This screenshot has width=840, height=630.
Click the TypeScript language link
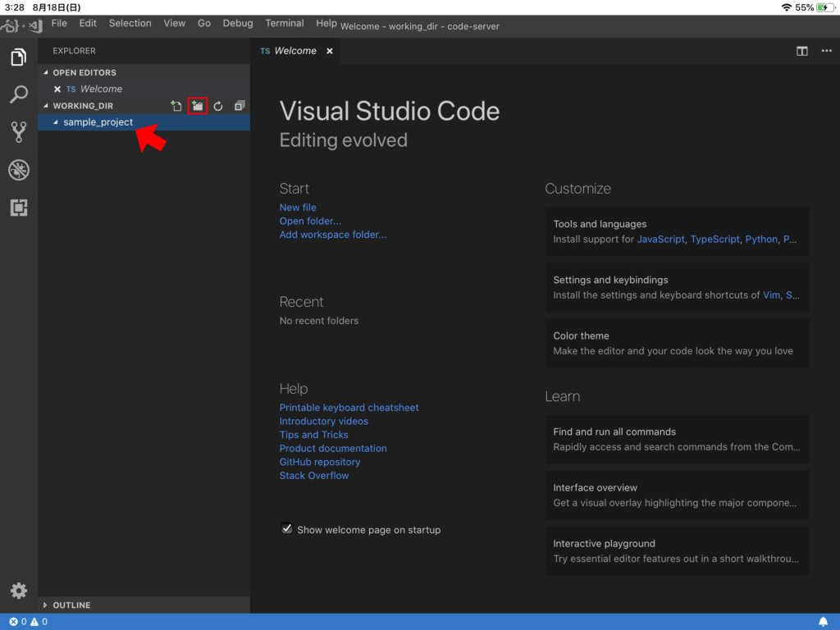click(x=715, y=240)
